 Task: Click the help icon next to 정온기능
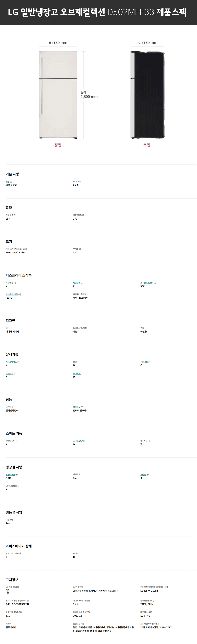click(x=150, y=362)
